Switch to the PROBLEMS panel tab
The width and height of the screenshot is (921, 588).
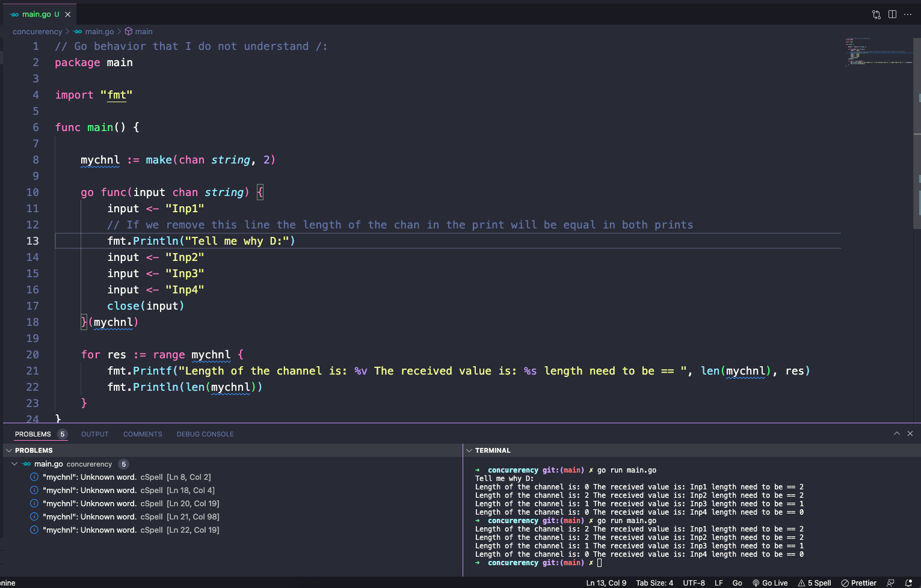pyautogui.click(x=33, y=434)
